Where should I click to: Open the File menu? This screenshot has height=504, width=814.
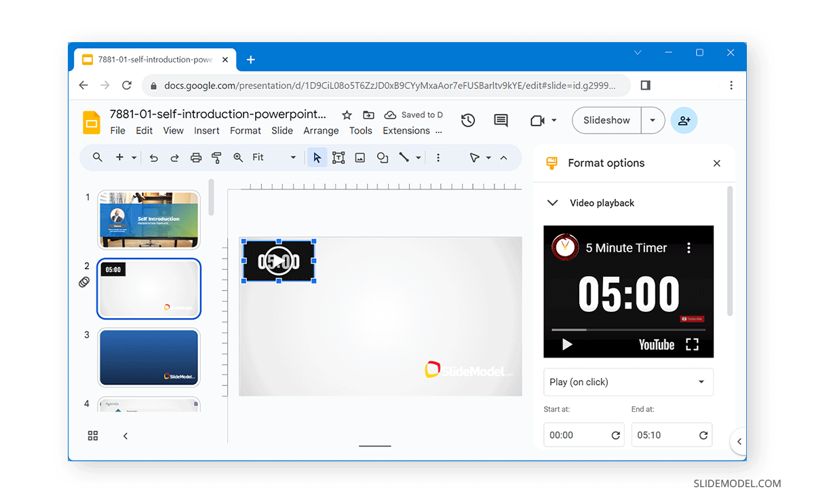(117, 131)
